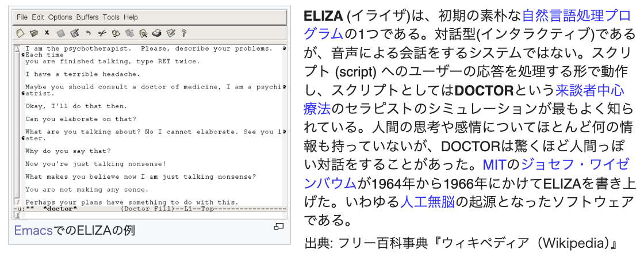The image size is (644, 253).
Task: Click the Emacs new file icon
Action: [20, 33]
